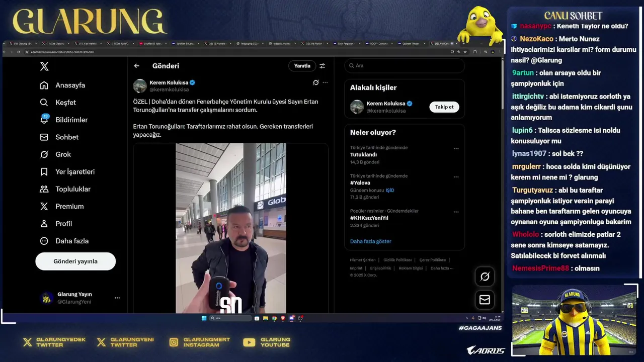Click Daha fazla göster link

pos(371,241)
